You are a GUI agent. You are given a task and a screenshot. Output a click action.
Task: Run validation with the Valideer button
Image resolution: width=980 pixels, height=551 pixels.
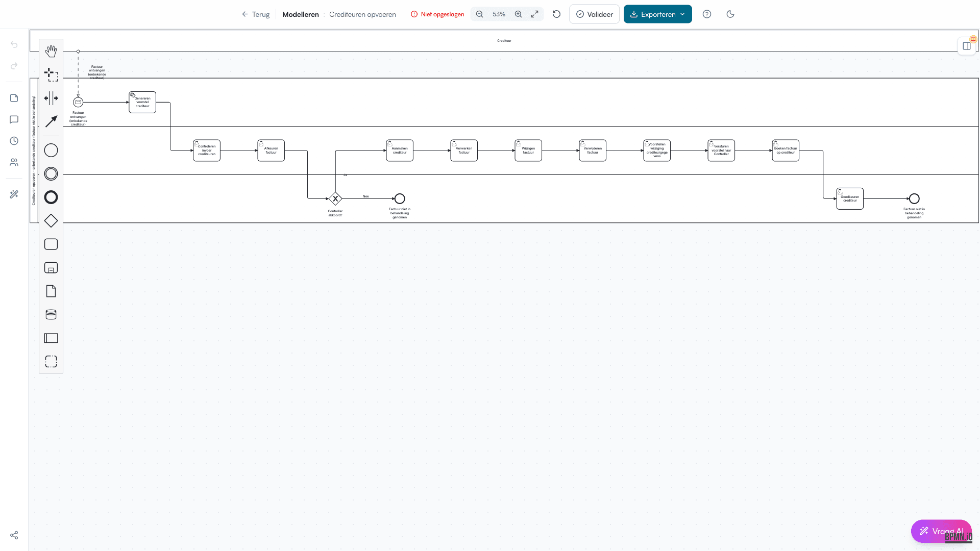coord(594,14)
